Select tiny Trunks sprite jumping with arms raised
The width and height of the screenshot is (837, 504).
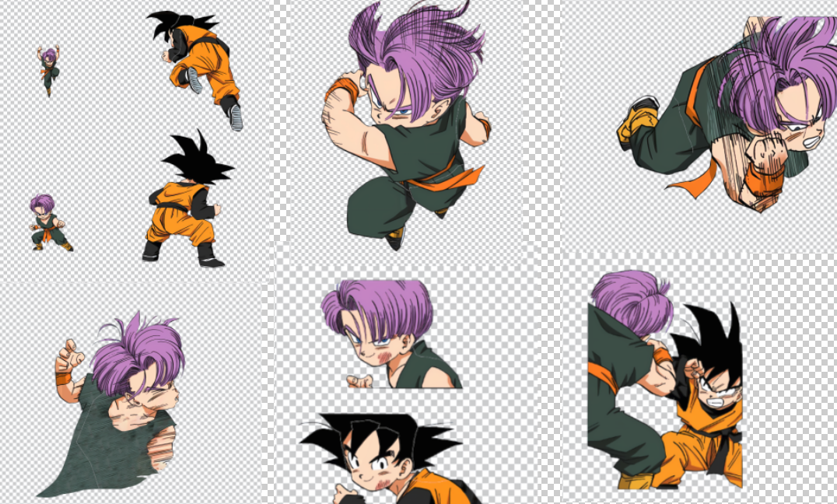point(48,71)
